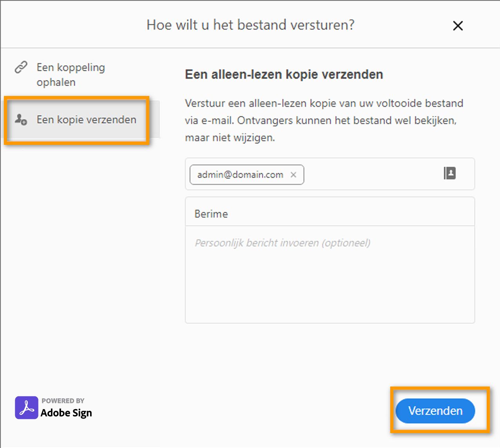500x448 pixels.
Task: Click the Verzenden button
Action: coord(435,411)
